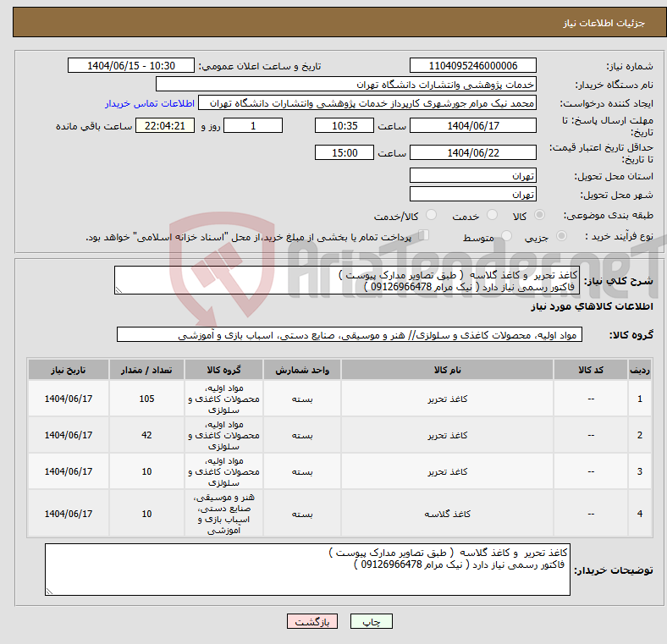
Task: Click the validity time field 15:00
Action: [x=345, y=152]
